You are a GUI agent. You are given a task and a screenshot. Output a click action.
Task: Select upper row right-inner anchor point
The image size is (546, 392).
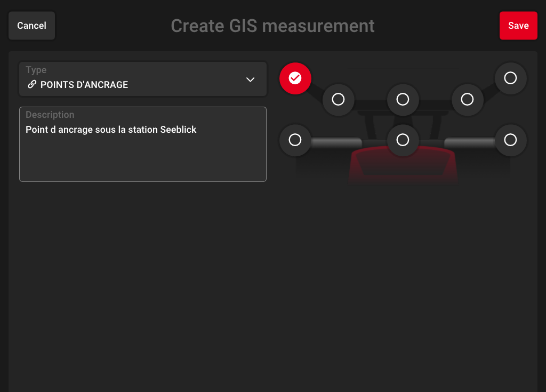tap(467, 100)
